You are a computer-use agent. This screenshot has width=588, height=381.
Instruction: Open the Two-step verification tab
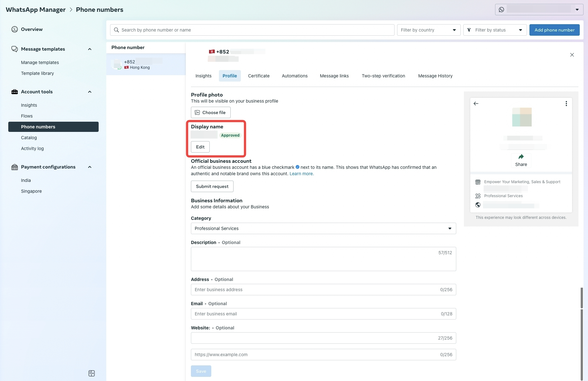[x=383, y=76]
